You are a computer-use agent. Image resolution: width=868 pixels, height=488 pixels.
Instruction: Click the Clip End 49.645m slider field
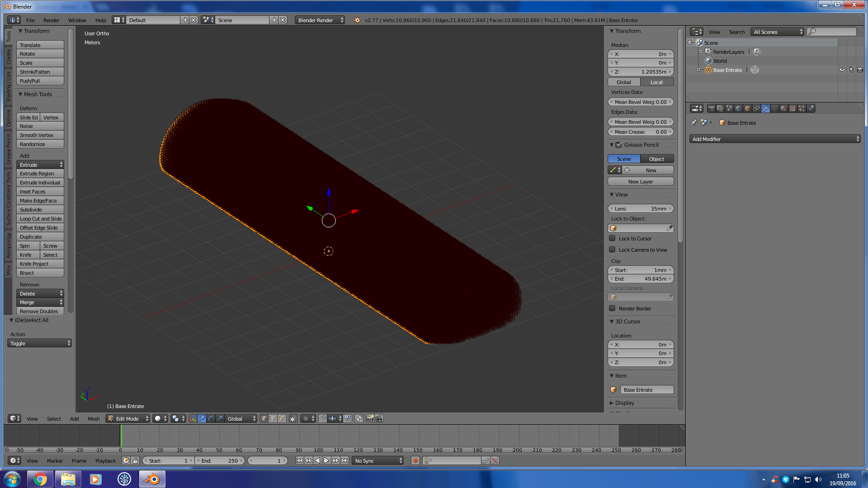click(x=641, y=279)
